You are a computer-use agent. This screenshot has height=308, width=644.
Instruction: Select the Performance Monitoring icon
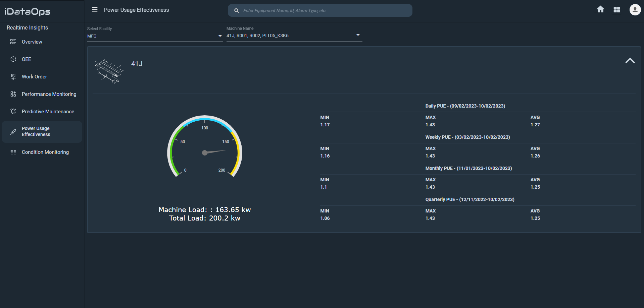point(13,94)
